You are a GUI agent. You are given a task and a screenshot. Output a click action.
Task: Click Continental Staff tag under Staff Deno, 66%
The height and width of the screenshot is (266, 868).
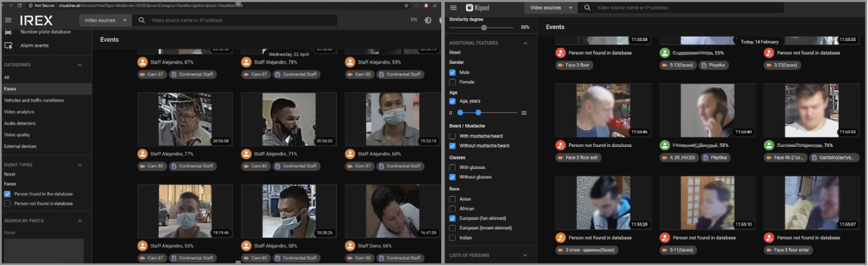pyautogui.click(x=400, y=258)
